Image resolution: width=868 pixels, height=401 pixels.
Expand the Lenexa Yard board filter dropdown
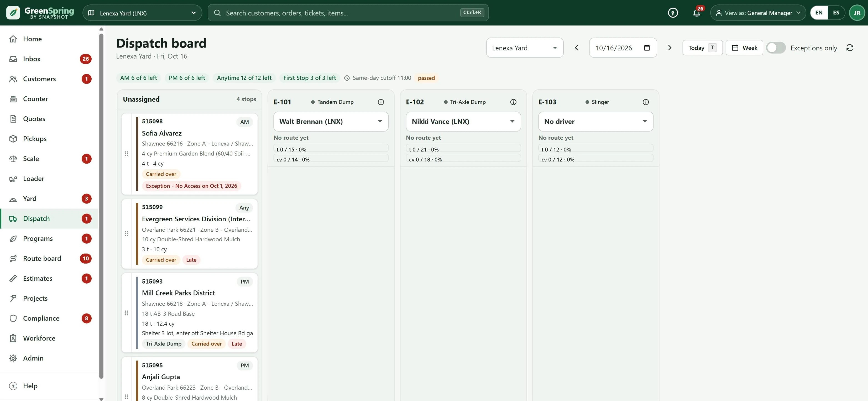point(525,47)
